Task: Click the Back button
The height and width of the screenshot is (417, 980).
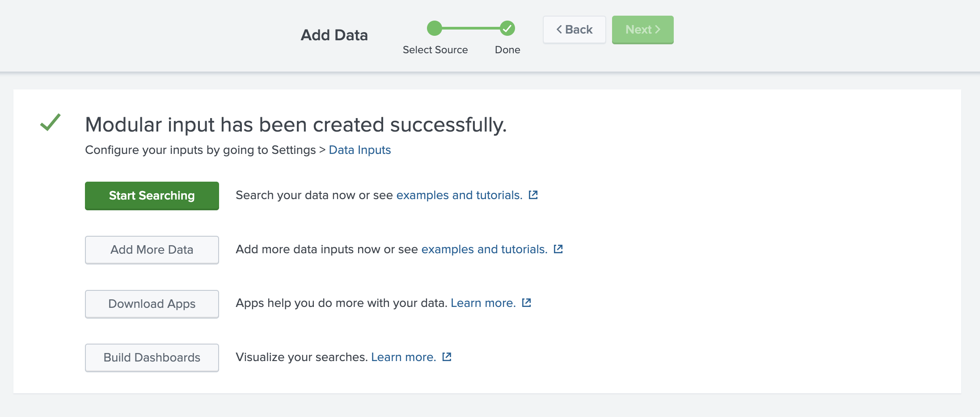Action: point(574,30)
